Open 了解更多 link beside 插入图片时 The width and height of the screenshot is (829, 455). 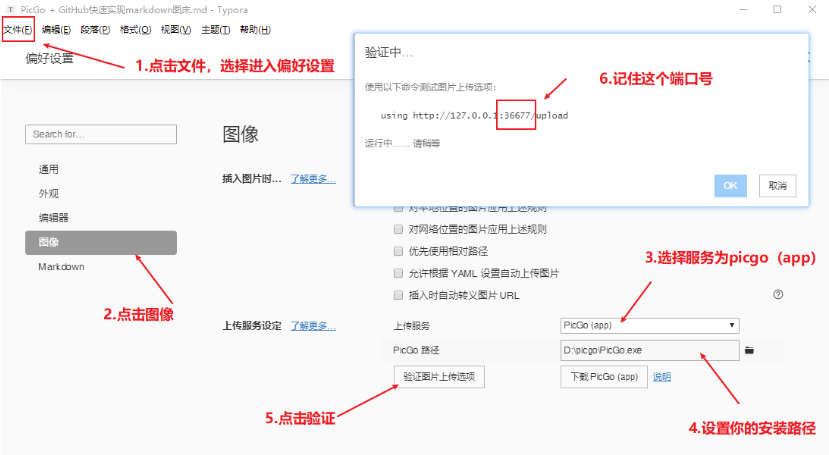(313, 179)
